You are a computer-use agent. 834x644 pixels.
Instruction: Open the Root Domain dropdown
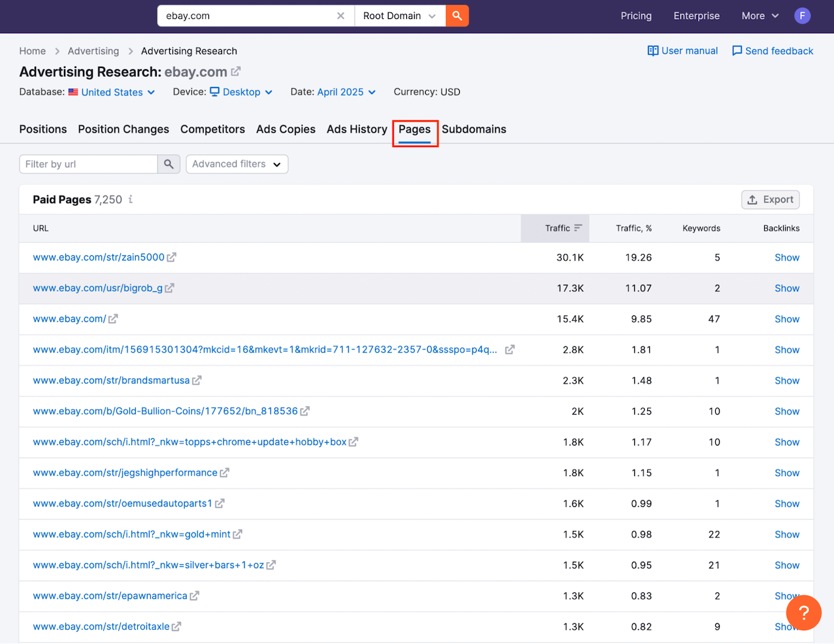click(400, 16)
